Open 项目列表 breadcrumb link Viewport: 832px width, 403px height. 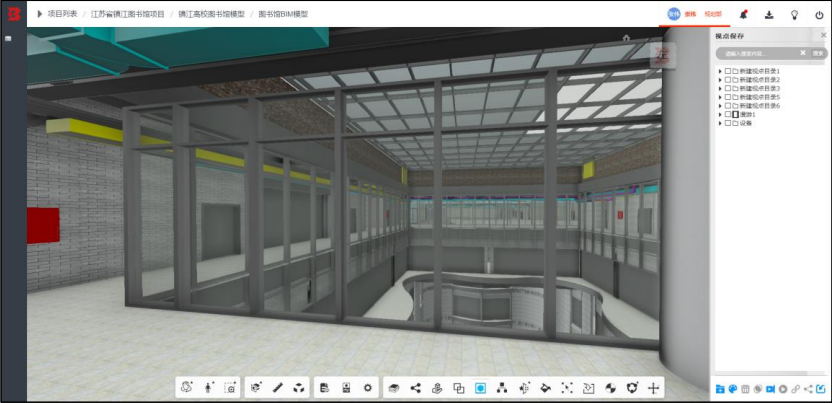point(62,14)
